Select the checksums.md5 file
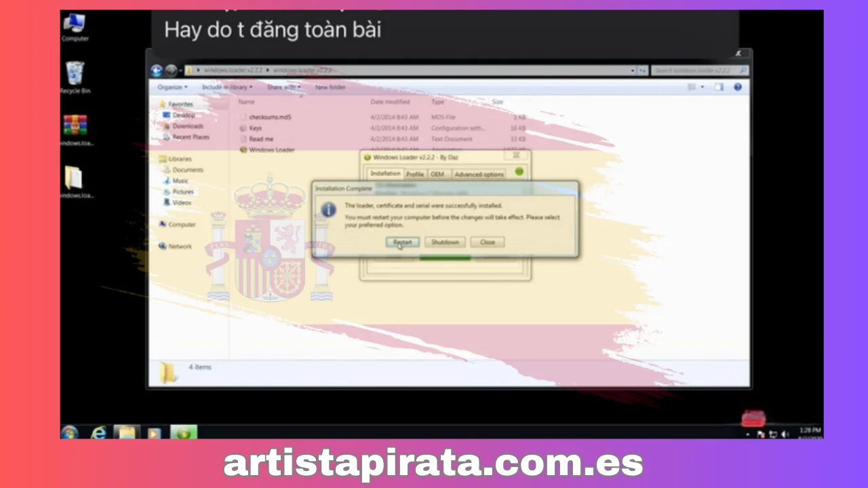 coord(264,117)
